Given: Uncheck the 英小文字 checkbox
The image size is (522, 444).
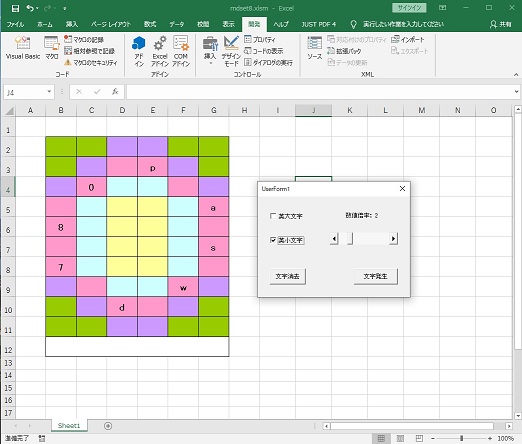Looking at the screenshot, I should [x=273, y=240].
